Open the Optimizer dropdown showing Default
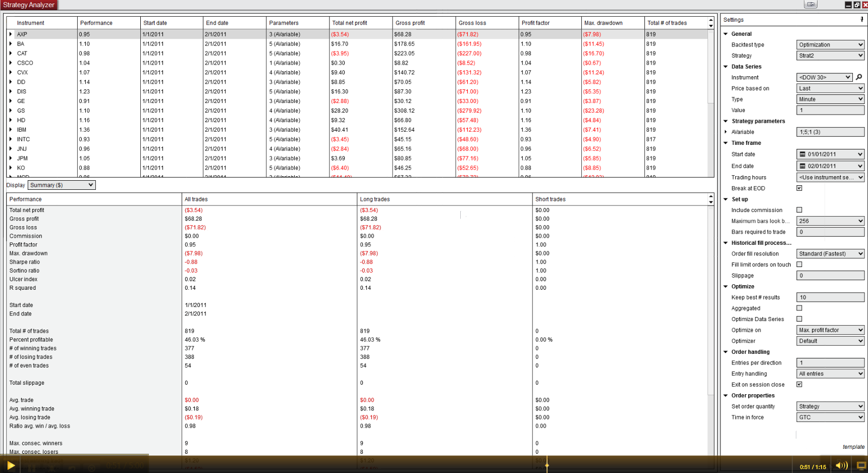 tap(830, 341)
